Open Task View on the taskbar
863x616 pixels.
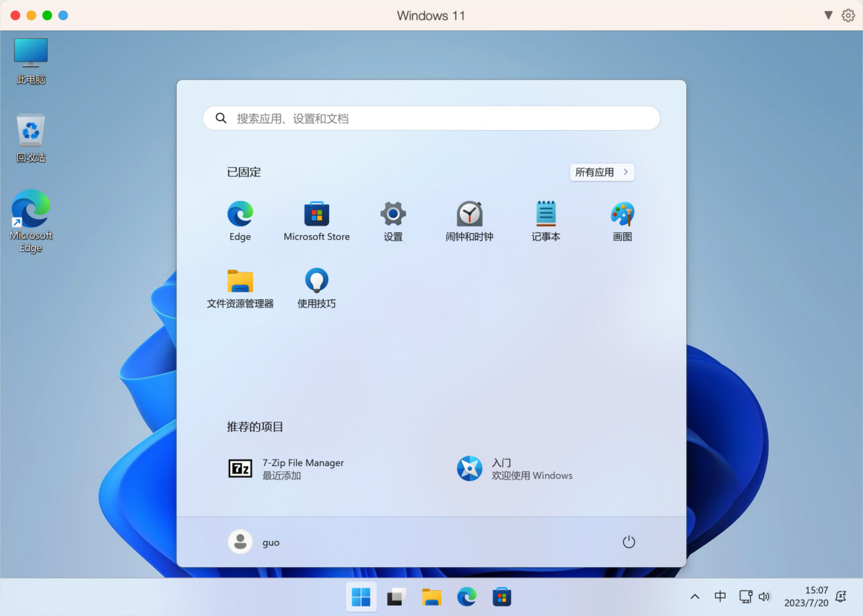pos(397,597)
